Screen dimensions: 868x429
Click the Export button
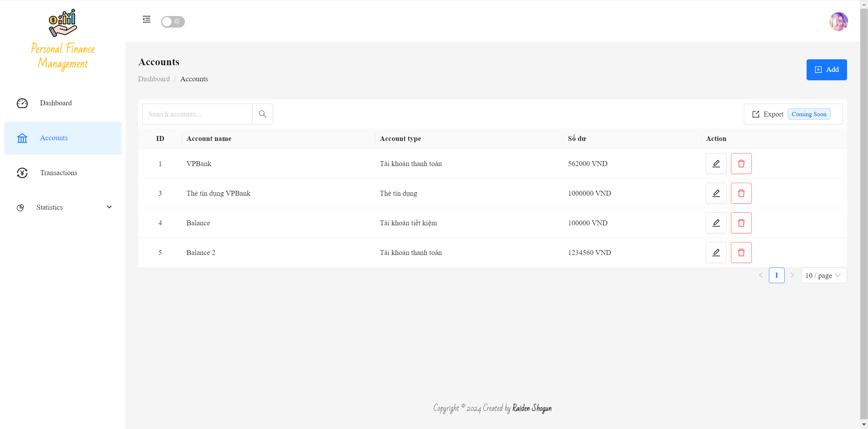point(773,114)
